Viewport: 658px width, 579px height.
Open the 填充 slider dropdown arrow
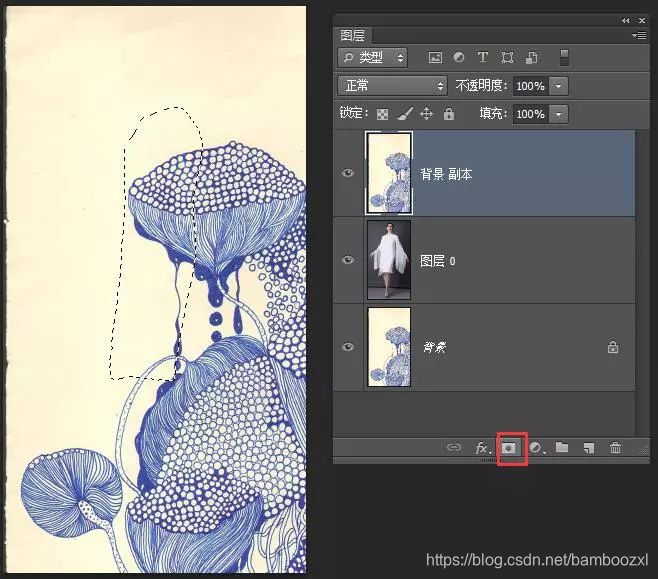pos(559,114)
